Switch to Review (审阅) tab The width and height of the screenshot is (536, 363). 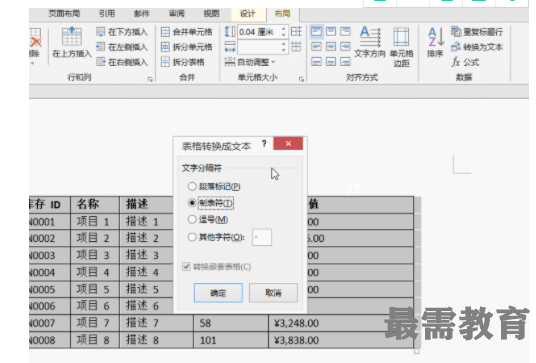point(177,14)
